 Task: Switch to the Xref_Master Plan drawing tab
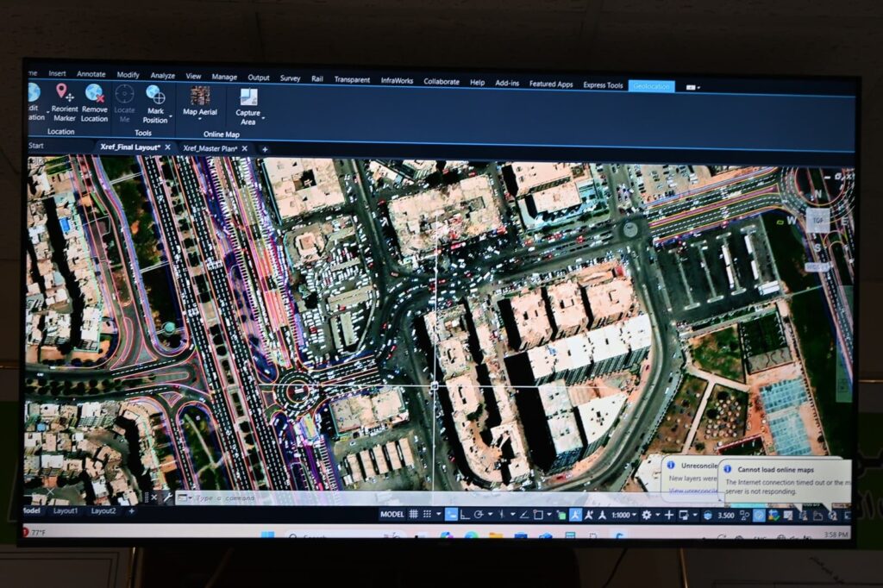210,148
